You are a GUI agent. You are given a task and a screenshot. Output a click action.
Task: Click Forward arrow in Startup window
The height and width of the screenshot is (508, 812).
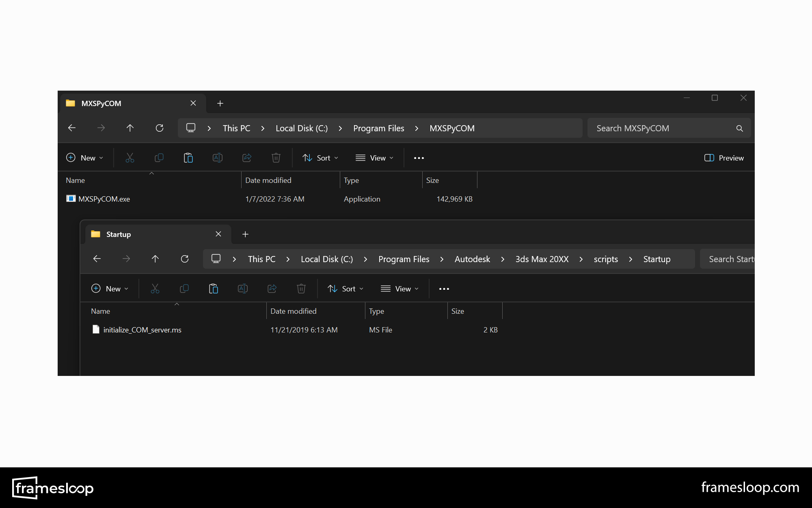pos(126,259)
